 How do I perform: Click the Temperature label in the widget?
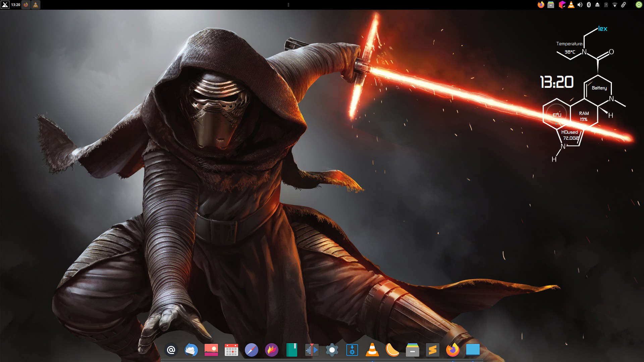[x=570, y=44]
